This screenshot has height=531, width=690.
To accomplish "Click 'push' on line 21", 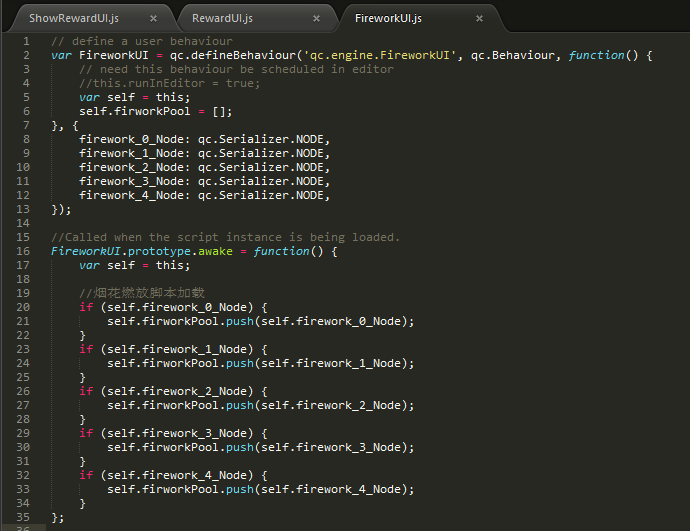I will pyautogui.click(x=240, y=322).
